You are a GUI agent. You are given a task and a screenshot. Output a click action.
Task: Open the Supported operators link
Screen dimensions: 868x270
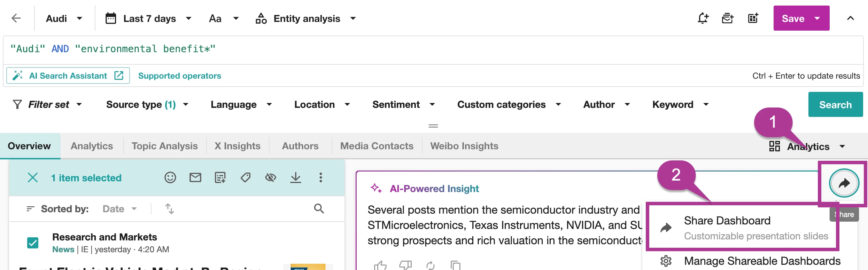click(179, 76)
